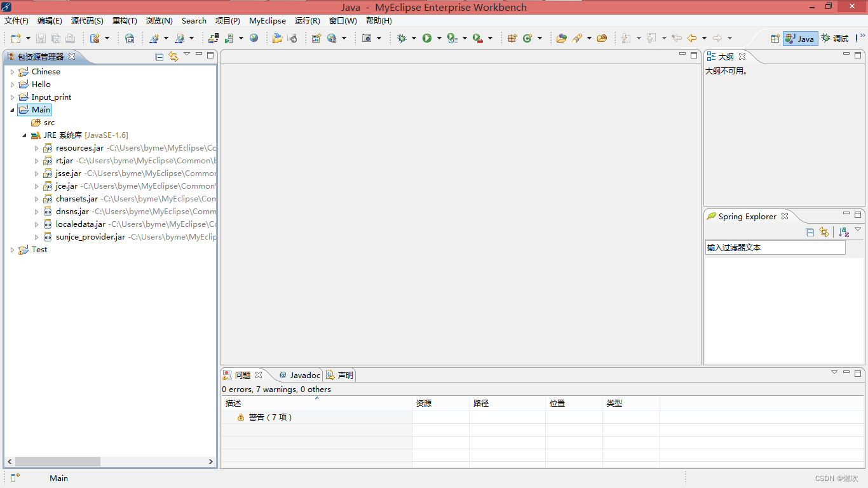Click the New Java Class icon
The width and height of the screenshot is (868, 488).
point(527,38)
